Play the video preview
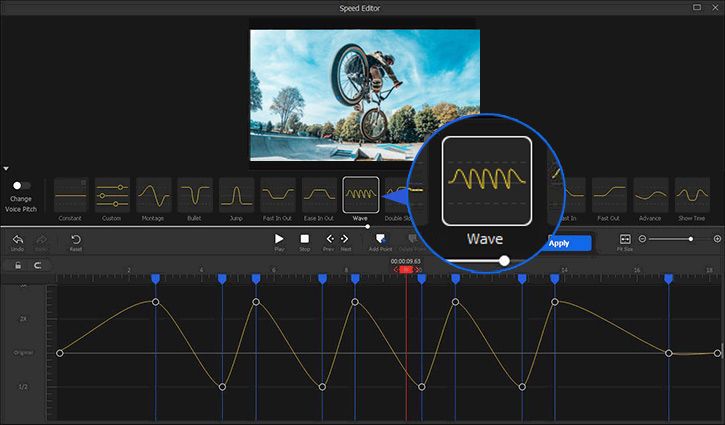This screenshot has width=725, height=425. click(280, 240)
